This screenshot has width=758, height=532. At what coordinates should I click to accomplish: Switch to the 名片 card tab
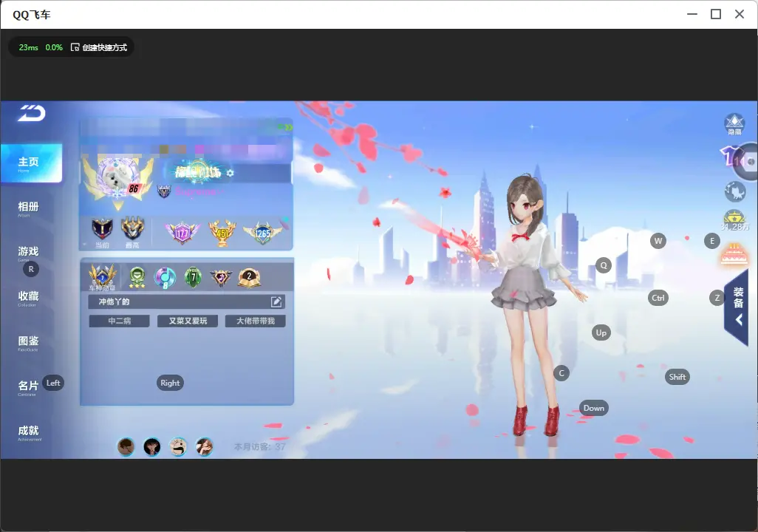(x=28, y=387)
